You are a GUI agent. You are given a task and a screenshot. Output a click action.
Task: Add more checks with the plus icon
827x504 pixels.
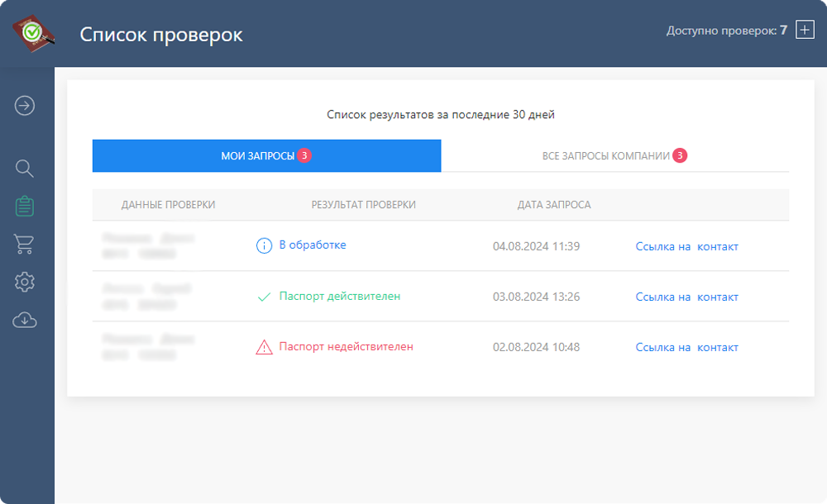click(805, 31)
